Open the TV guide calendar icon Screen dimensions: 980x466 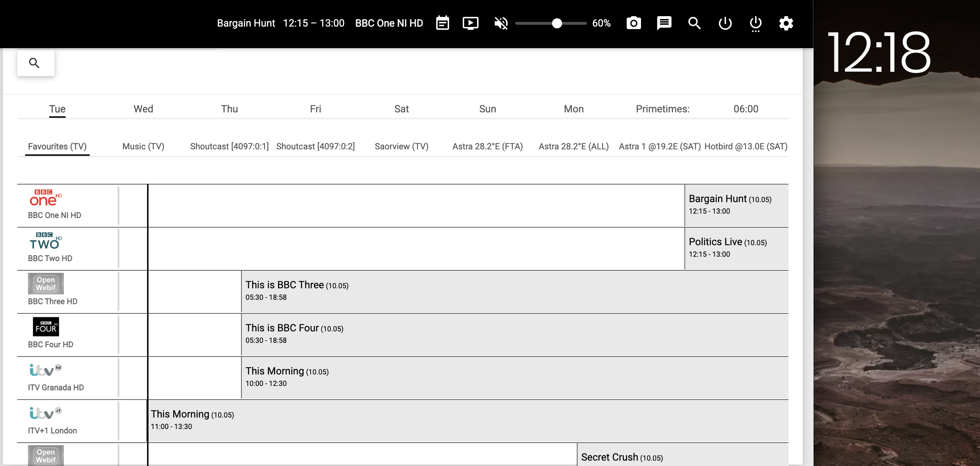point(442,23)
